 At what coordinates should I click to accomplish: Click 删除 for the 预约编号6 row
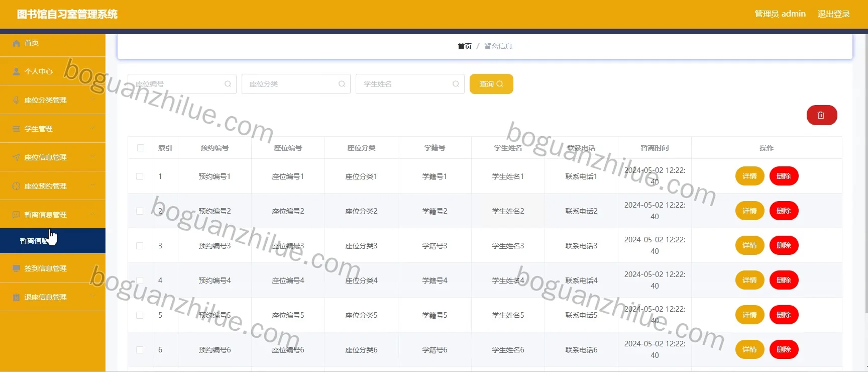(784, 349)
